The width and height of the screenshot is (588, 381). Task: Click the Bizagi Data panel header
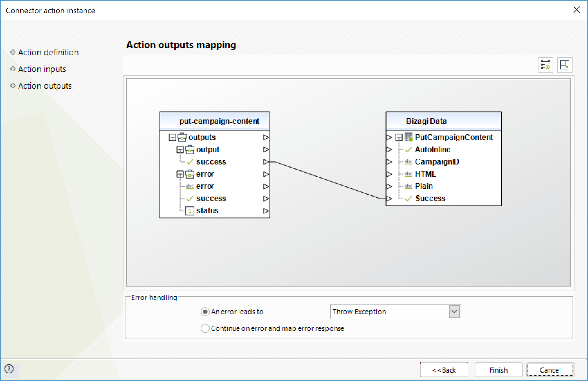pyautogui.click(x=444, y=121)
